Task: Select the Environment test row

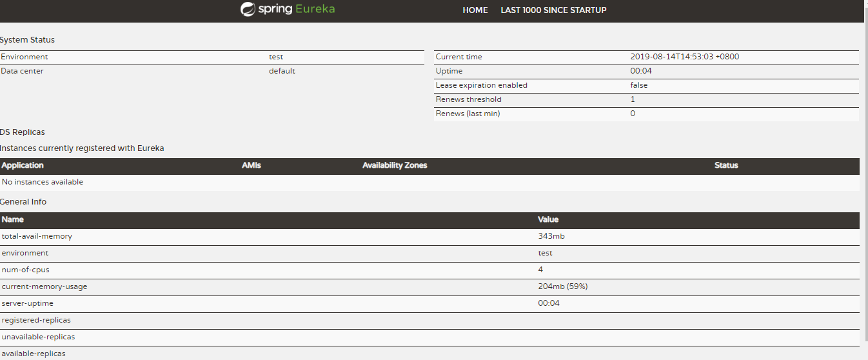Action: tap(212, 57)
